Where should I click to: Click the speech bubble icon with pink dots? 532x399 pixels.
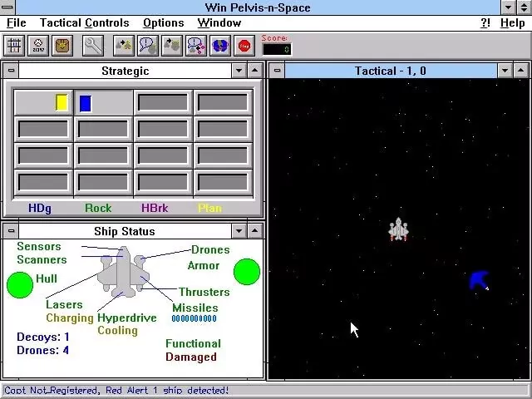coord(196,46)
